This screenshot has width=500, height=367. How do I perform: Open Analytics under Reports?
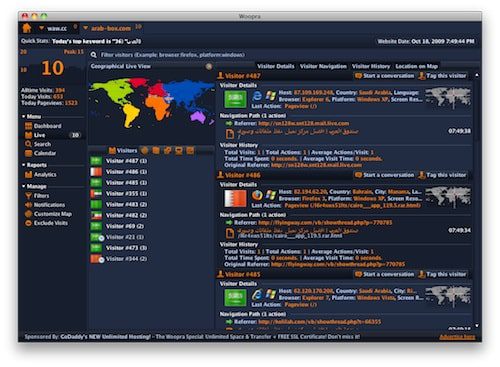click(x=40, y=174)
